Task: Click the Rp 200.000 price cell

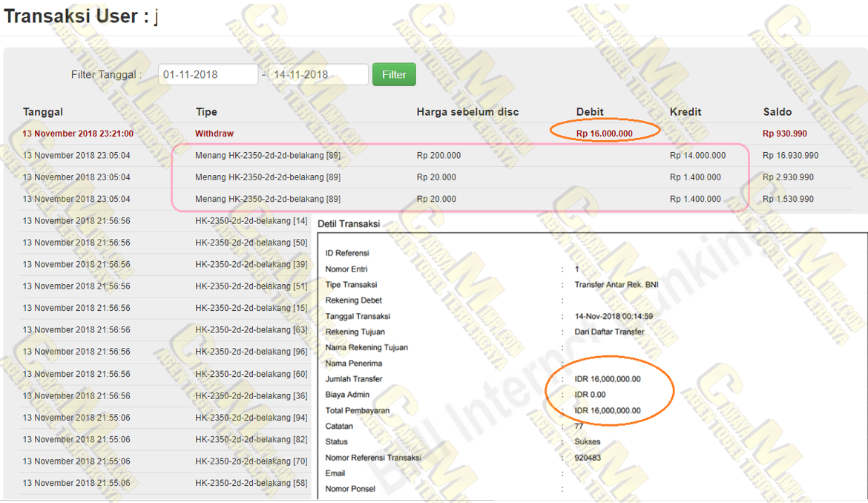Action: 438,156
